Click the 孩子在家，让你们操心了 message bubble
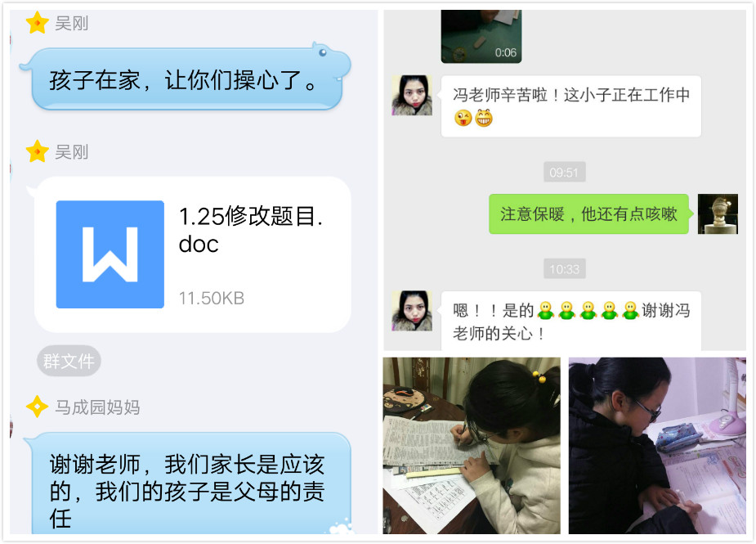 [186, 79]
